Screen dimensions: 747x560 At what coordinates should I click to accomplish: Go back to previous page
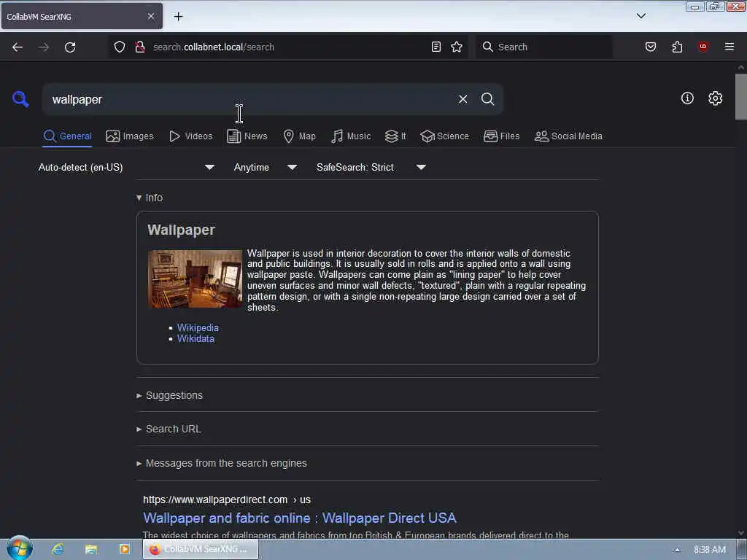point(18,47)
